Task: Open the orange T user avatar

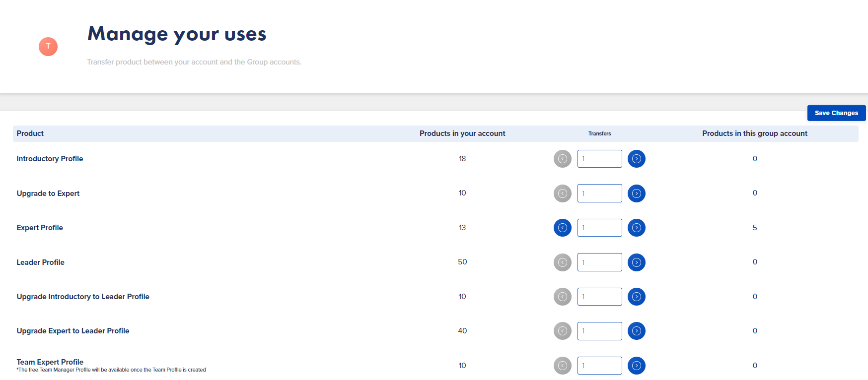Action: 48,47
